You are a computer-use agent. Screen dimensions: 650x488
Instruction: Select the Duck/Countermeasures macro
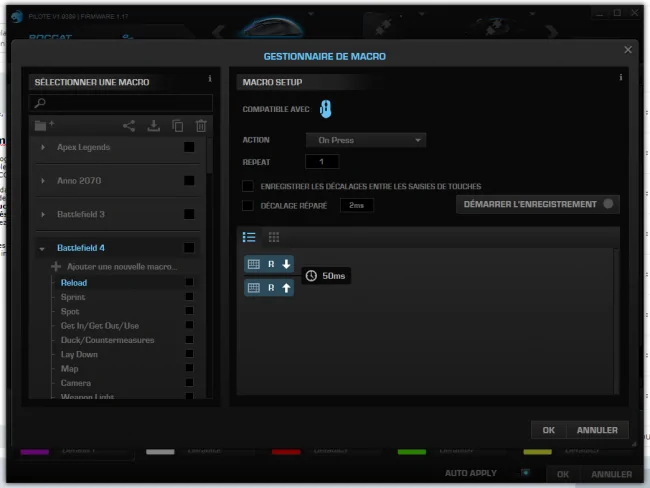tap(107, 340)
